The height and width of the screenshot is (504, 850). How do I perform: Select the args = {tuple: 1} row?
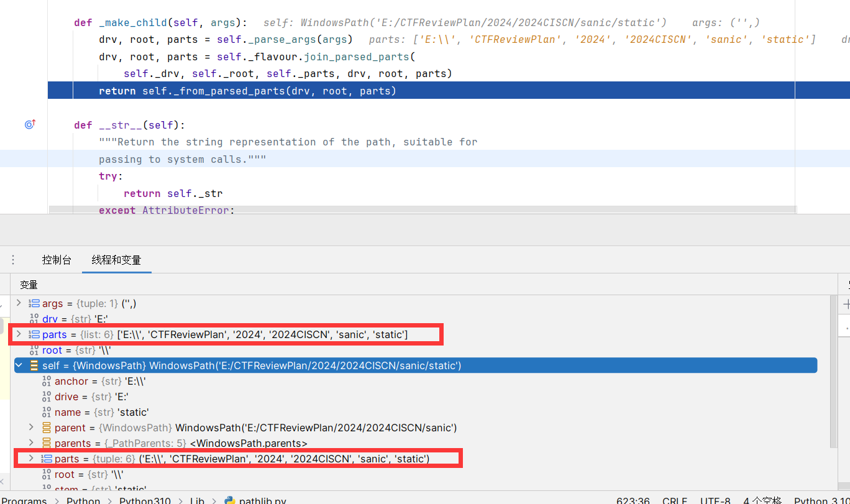[416, 303]
